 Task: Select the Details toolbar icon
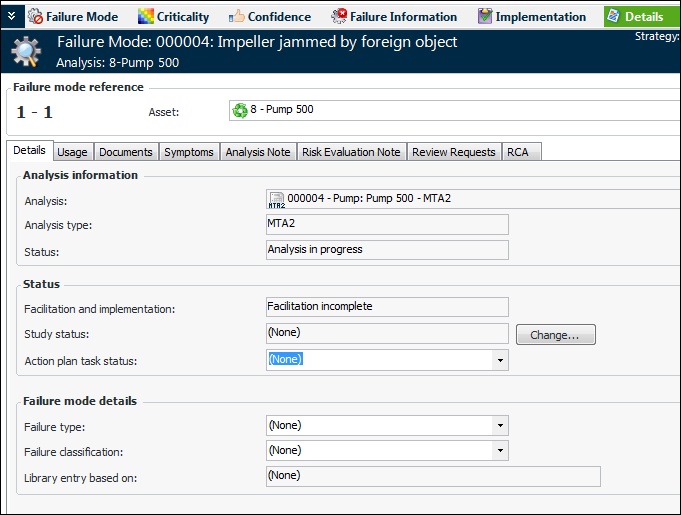pyautogui.click(x=613, y=17)
